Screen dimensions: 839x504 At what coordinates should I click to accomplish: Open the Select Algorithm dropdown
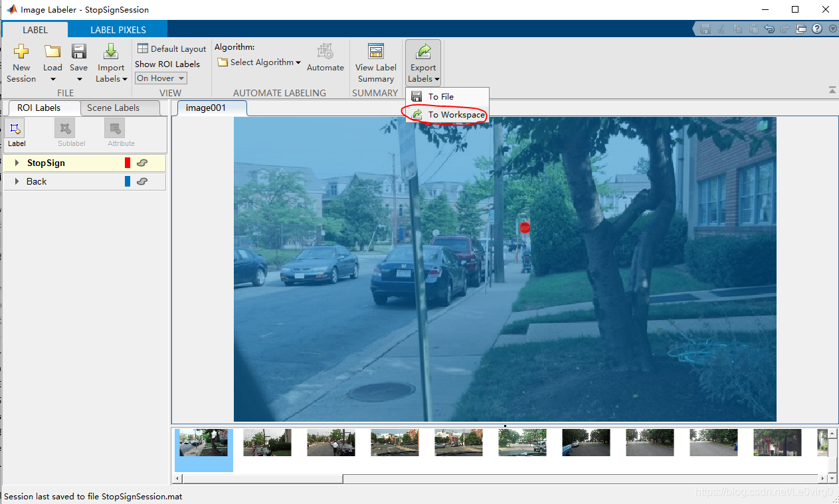click(x=259, y=62)
